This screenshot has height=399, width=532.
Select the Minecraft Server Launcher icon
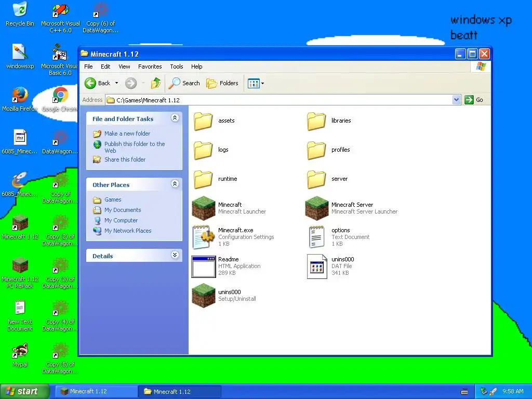316,208
